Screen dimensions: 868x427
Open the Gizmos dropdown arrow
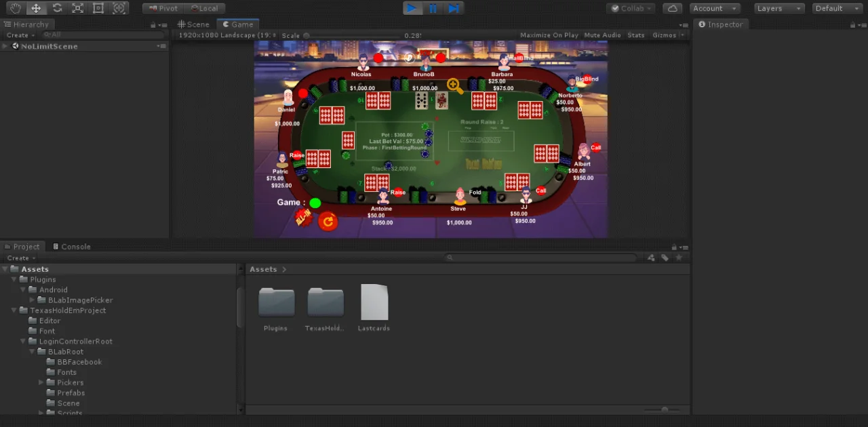click(682, 35)
